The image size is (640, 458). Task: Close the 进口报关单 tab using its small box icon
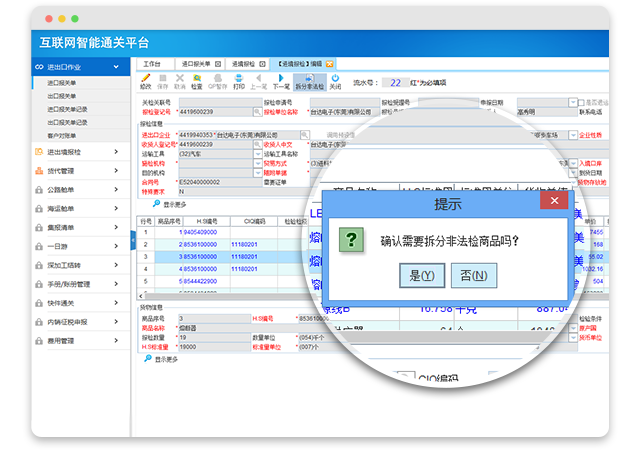(218, 64)
